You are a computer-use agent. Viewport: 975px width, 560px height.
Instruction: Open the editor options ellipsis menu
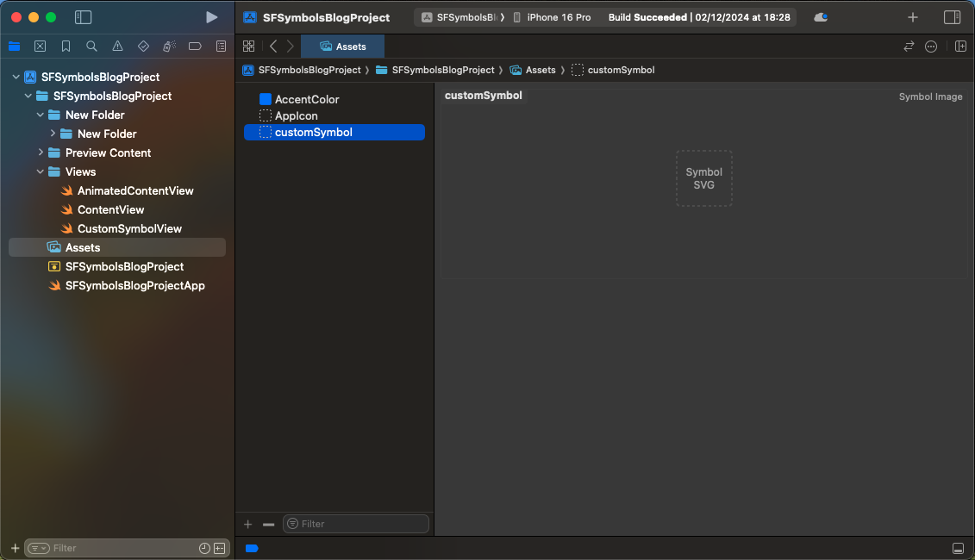point(931,46)
